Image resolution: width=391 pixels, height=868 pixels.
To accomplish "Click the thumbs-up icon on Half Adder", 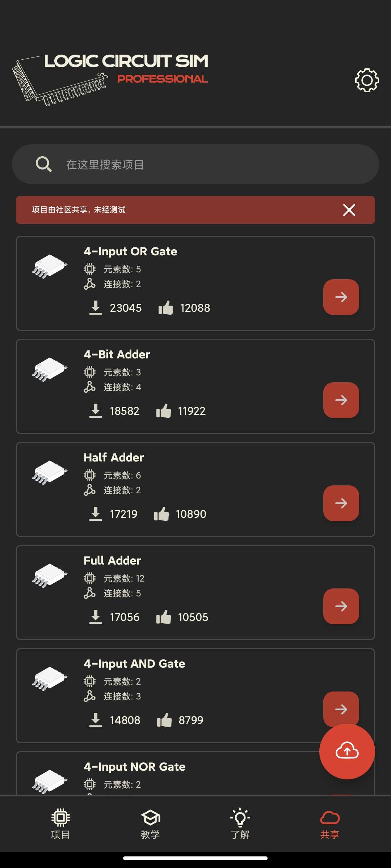I will click(x=161, y=514).
